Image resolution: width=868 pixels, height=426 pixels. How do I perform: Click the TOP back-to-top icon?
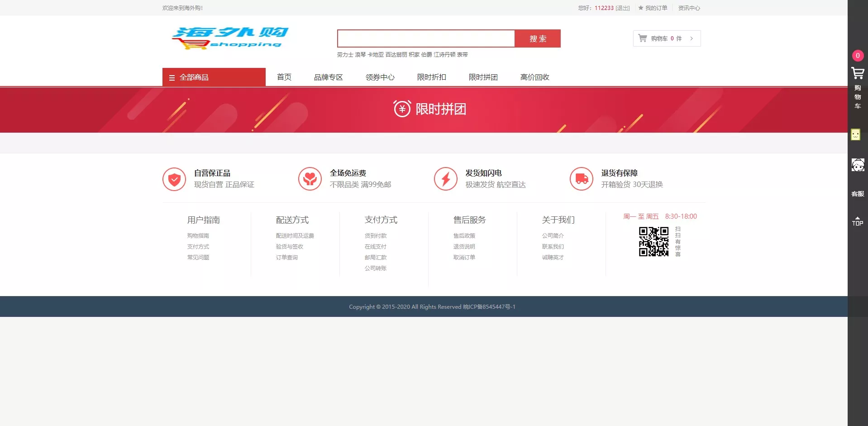[x=857, y=221]
